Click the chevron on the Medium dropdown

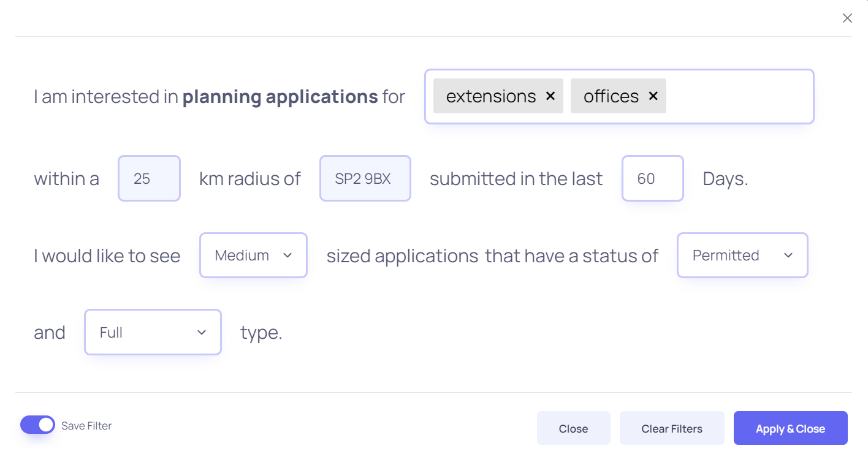(x=287, y=256)
